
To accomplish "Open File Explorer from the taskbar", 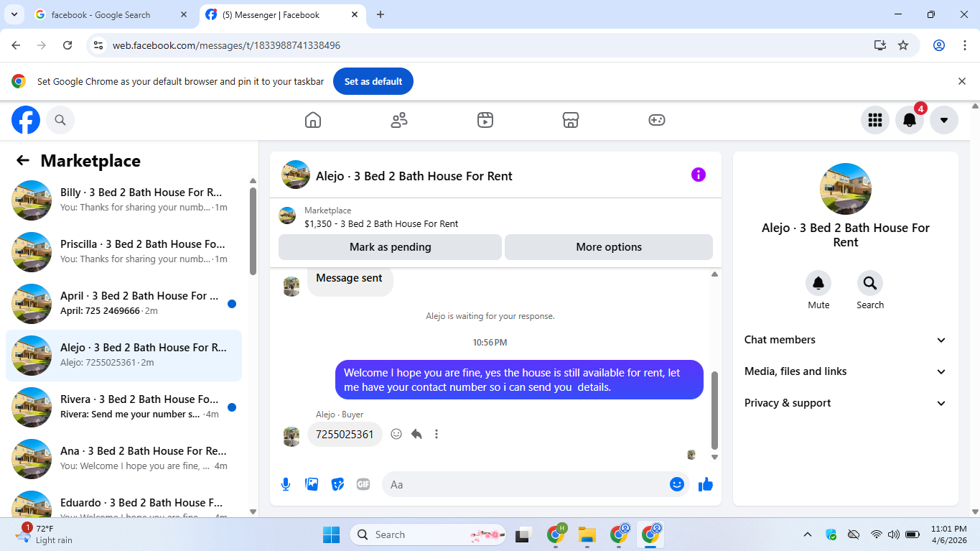I will 587,534.
